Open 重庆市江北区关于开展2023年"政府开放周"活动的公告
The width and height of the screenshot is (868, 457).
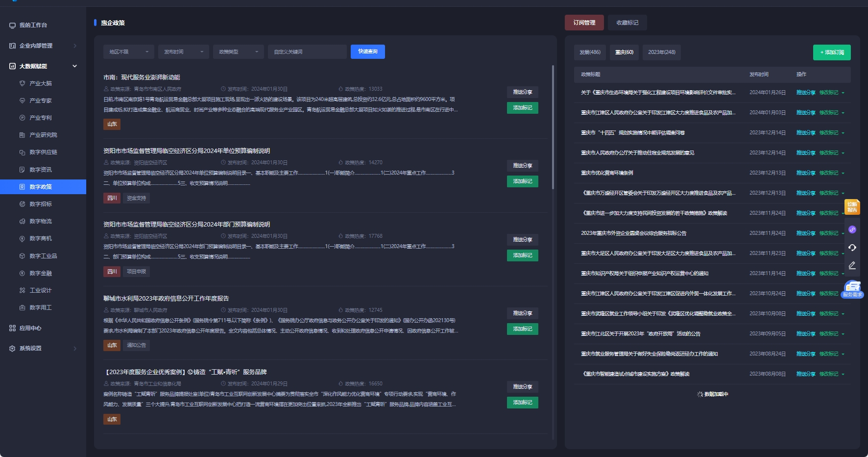(641, 334)
